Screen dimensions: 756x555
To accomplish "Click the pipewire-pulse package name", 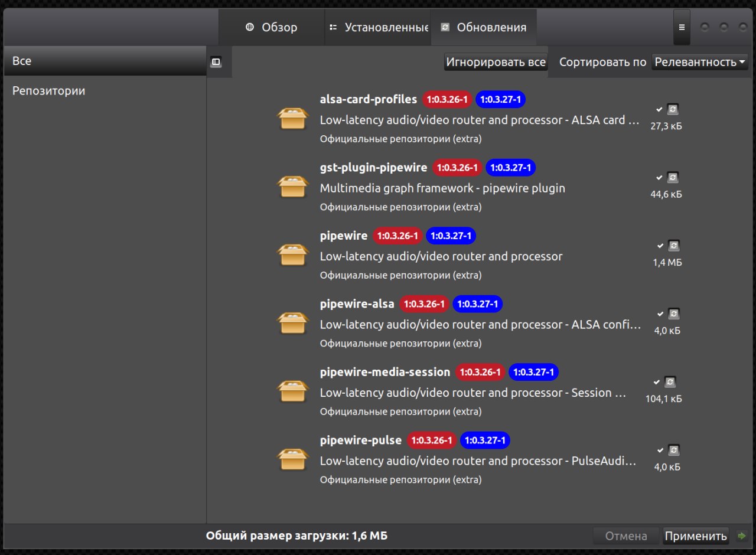I will click(x=361, y=440).
